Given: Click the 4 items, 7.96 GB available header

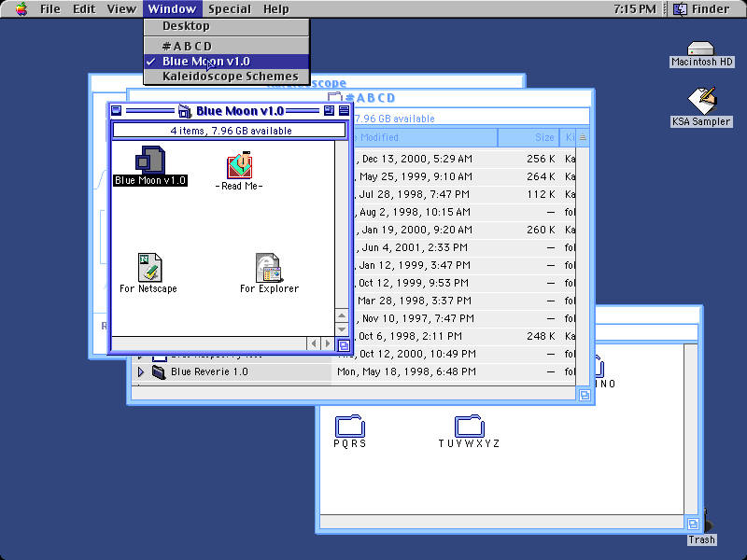Looking at the screenshot, I should pyautogui.click(x=231, y=131).
